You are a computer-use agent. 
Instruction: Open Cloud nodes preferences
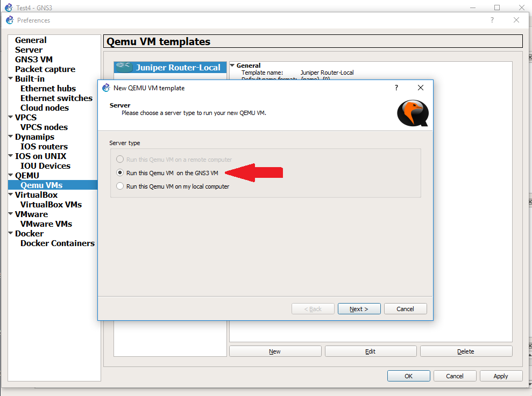pyautogui.click(x=45, y=108)
